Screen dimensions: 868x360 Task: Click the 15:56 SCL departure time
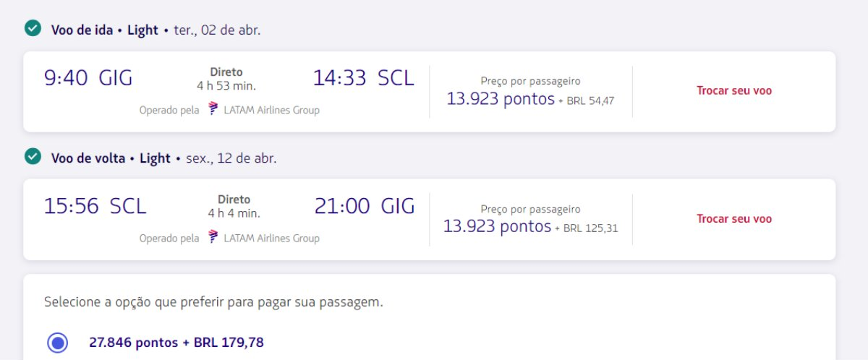point(95,206)
